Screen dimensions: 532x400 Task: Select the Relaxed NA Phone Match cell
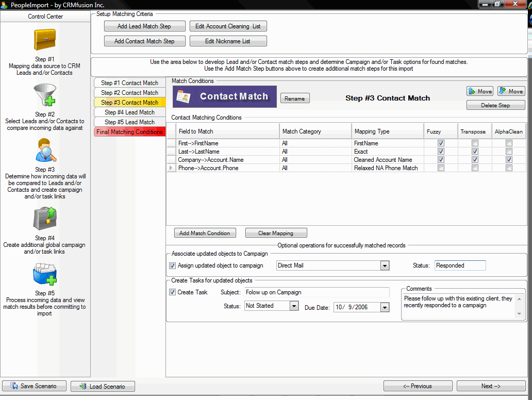[388, 168]
